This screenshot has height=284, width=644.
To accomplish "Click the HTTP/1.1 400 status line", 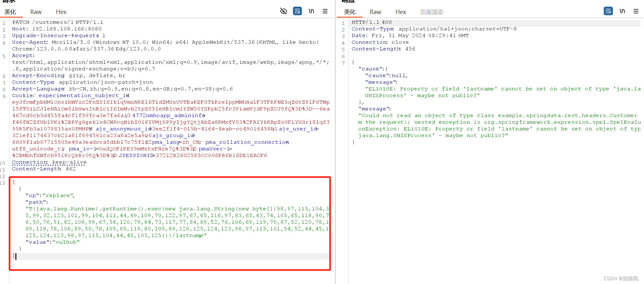I will (x=372, y=22).
